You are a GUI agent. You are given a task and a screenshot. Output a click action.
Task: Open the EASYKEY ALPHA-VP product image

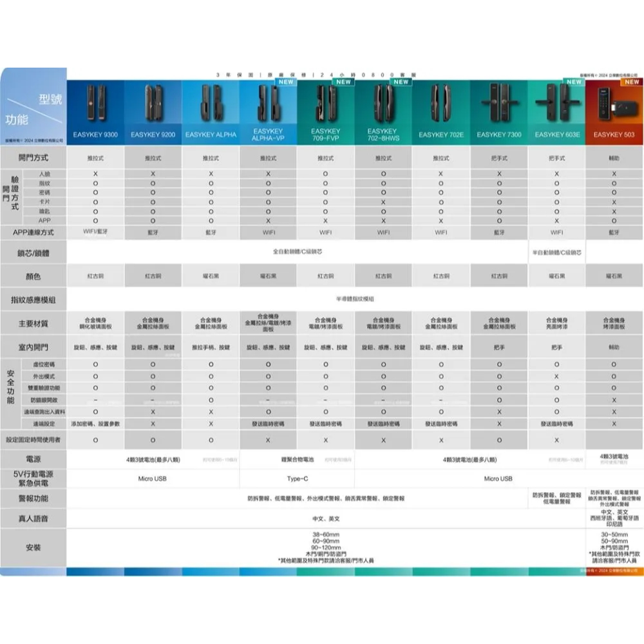(x=269, y=103)
